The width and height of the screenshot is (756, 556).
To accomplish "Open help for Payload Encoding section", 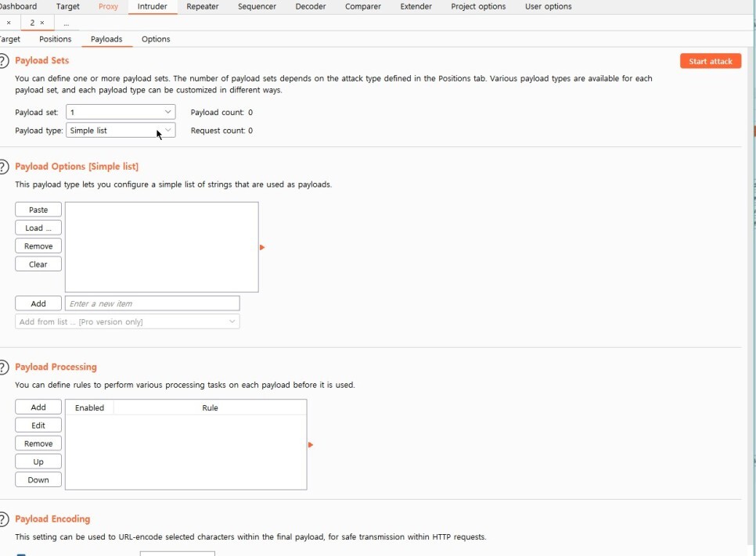I will coord(3,519).
